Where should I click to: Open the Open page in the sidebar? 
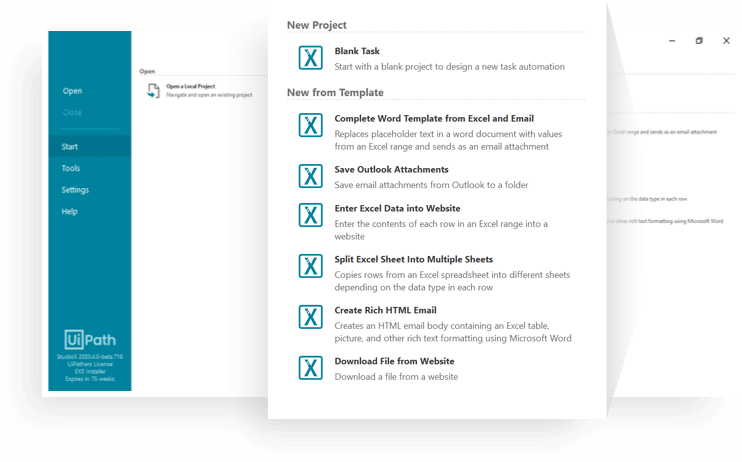click(72, 91)
